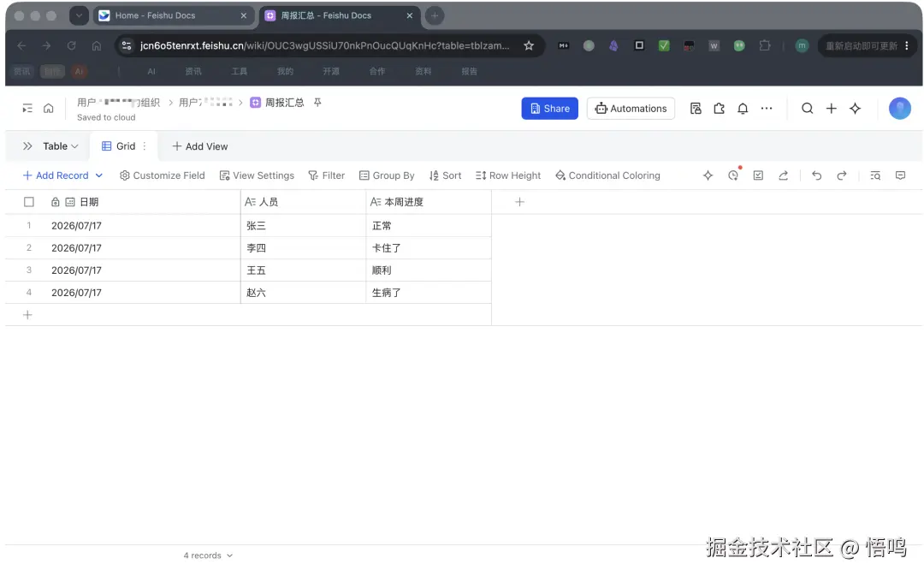Open the checklist icon in table toolbar
The image size is (924, 576).
(758, 175)
